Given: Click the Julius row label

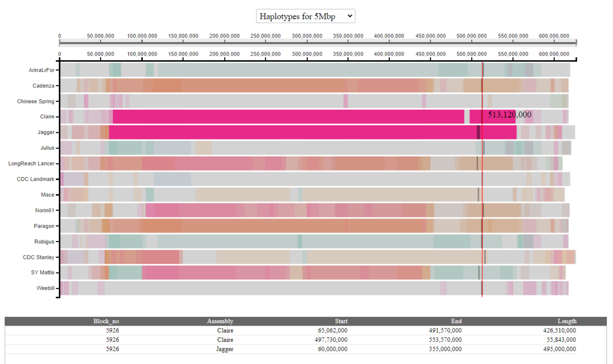Looking at the screenshot, I should pos(47,148).
